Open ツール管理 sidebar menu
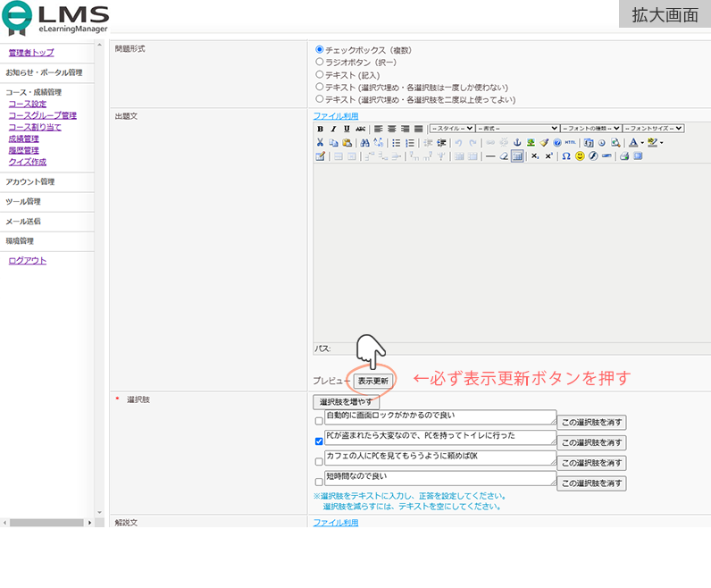 point(23,201)
